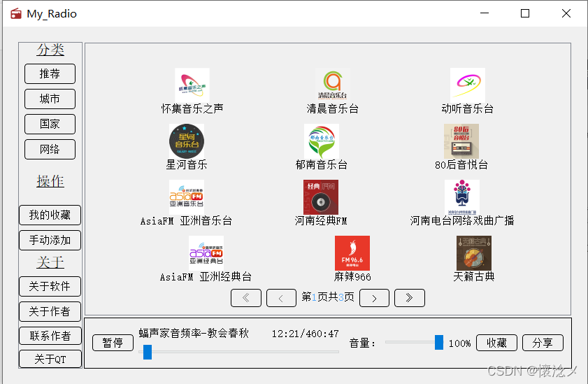Click the 操作 section heading
Viewport: 588px width, 384px height.
click(x=50, y=181)
